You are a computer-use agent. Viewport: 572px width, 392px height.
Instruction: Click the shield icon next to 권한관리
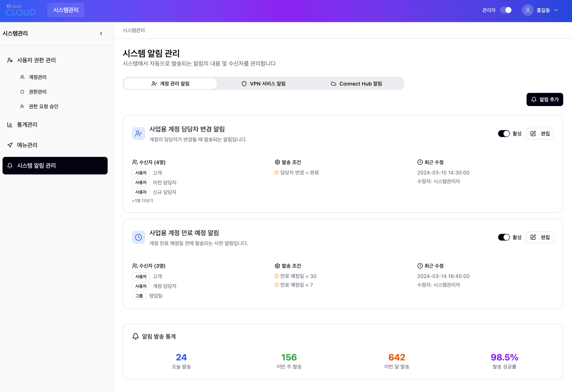[22, 92]
